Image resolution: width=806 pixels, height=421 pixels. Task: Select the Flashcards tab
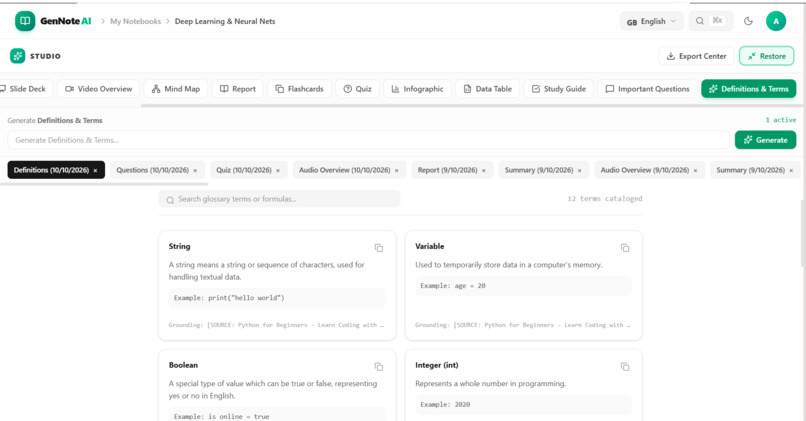tap(299, 89)
